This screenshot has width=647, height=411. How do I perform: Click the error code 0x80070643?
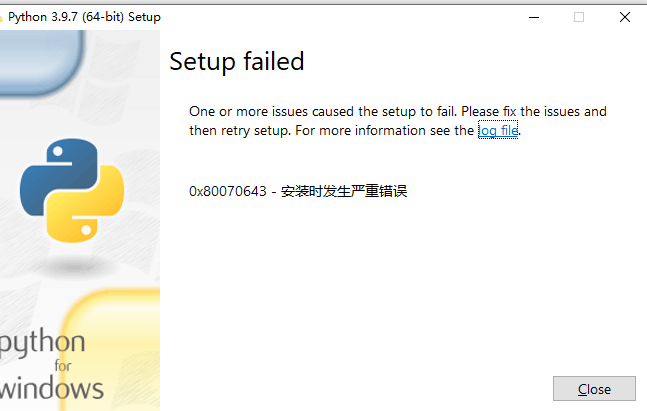pyautogui.click(x=228, y=191)
